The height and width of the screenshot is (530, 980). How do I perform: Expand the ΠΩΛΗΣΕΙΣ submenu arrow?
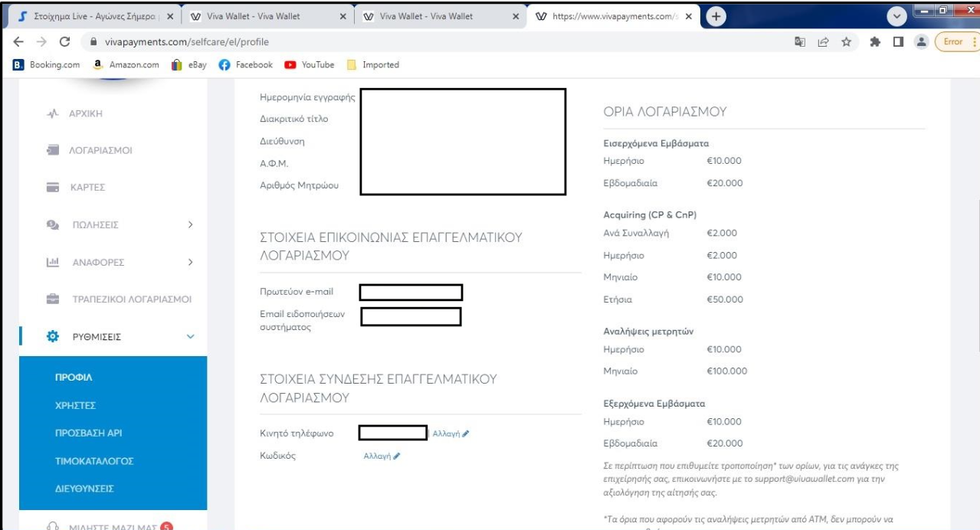point(190,225)
